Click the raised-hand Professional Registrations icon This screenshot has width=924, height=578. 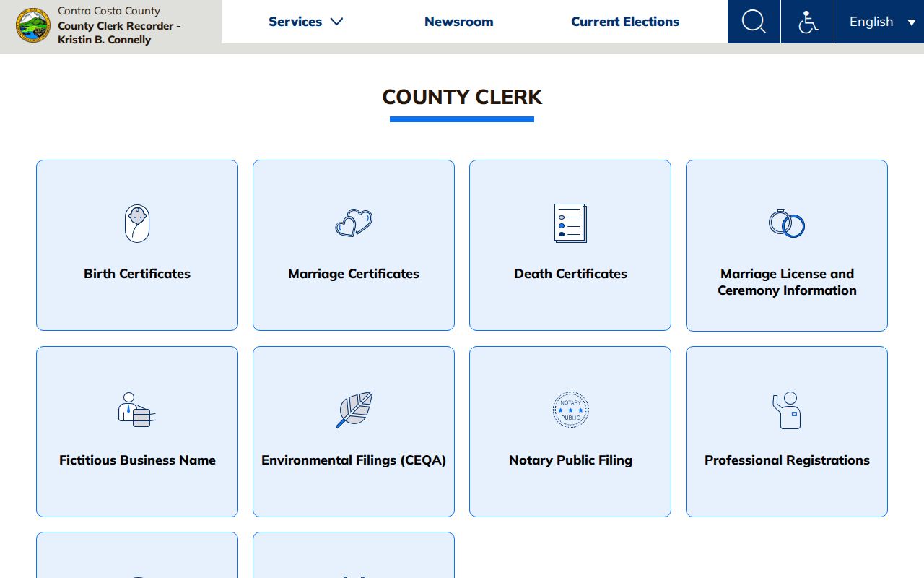point(787,410)
